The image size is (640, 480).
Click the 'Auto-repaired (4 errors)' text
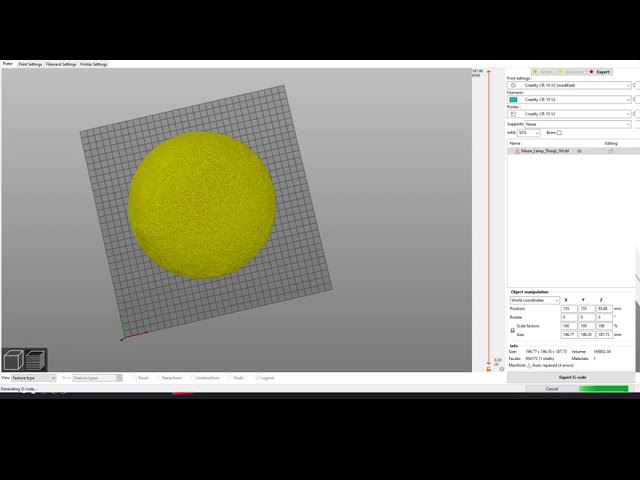coord(553,365)
